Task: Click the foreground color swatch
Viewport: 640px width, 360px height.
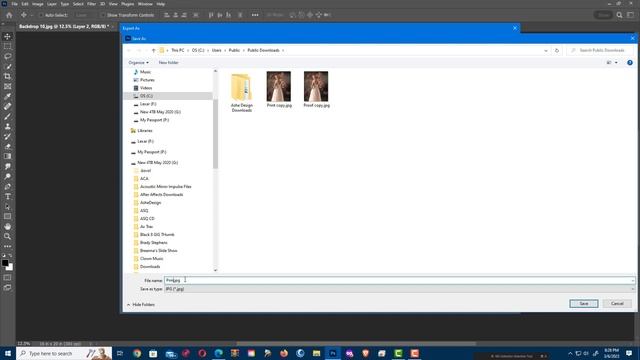Action: click(5, 263)
